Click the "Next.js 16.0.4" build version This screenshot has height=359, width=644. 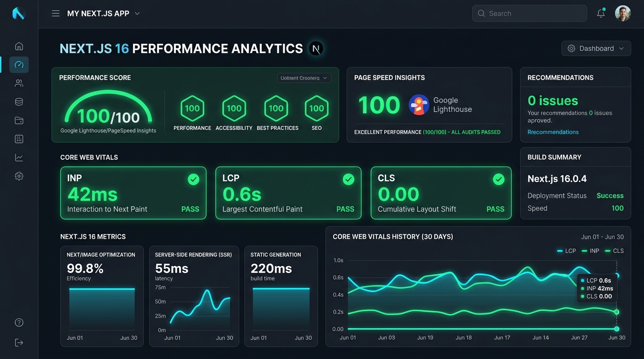(557, 179)
